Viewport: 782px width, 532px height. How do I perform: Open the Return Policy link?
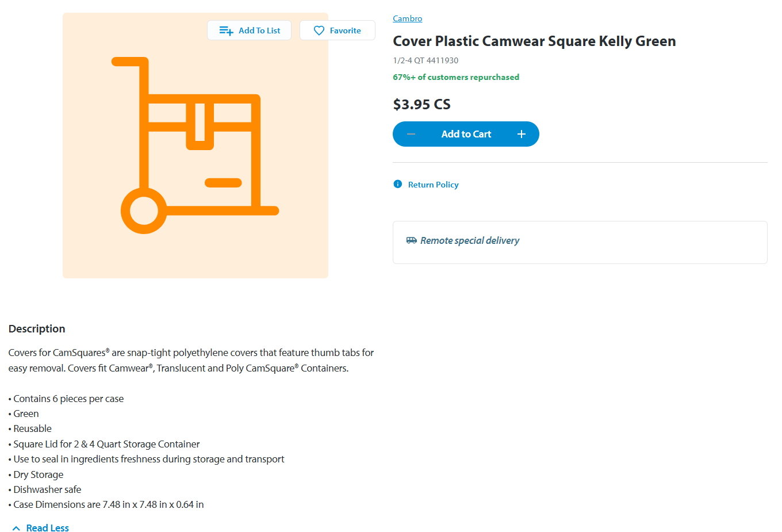click(x=433, y=185)
